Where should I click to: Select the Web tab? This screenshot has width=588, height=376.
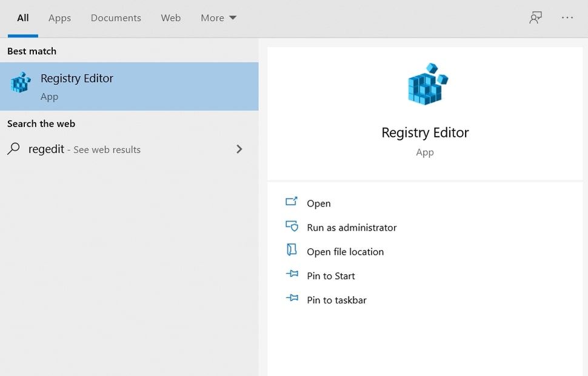pos(170,18)
